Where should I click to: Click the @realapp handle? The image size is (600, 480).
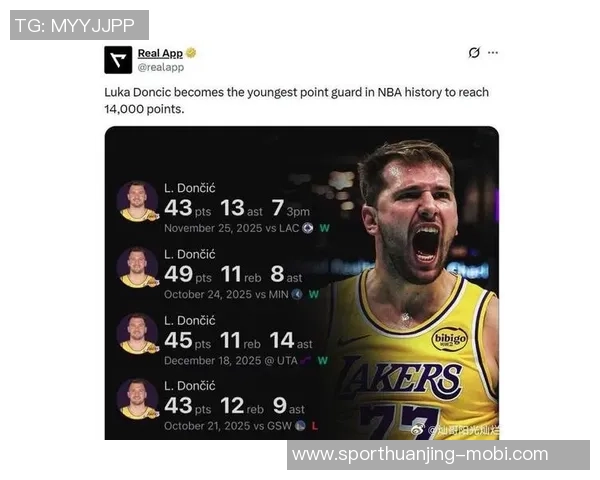pos(161,67)
